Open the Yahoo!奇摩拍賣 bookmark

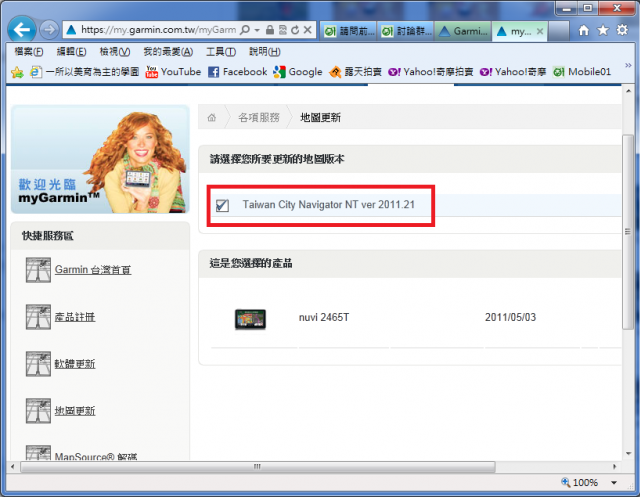click(x=431, y=72)
